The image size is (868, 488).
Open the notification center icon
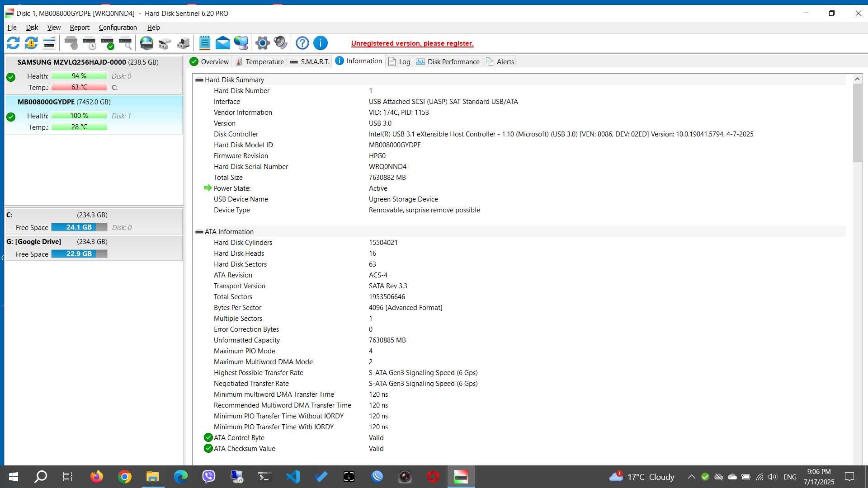[x=849, y=477]
